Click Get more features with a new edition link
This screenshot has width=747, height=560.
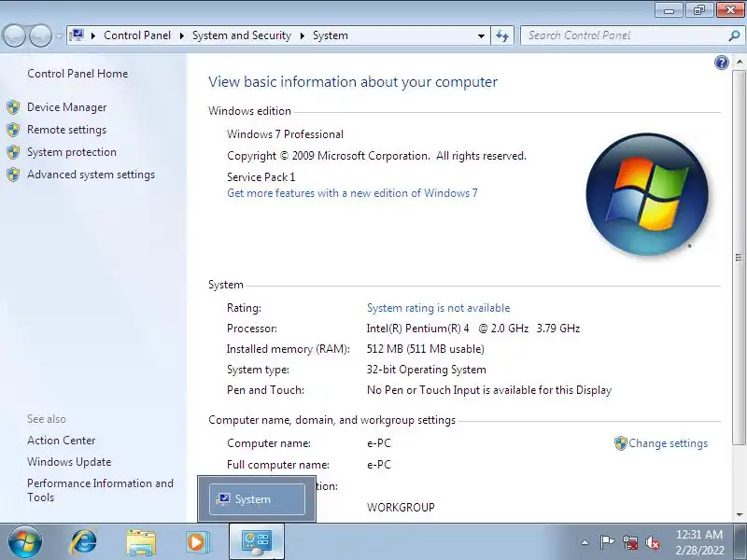(352, 193)
